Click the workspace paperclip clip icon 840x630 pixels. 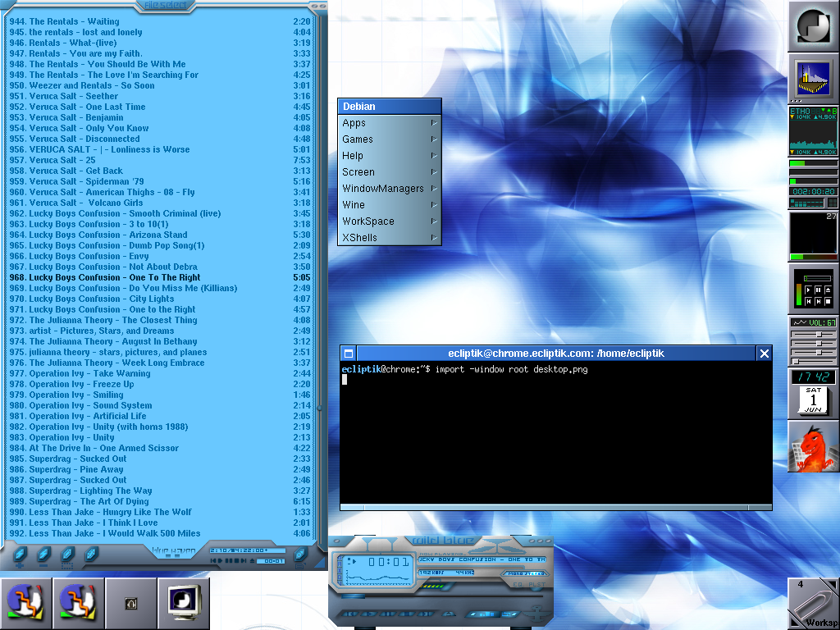(813, 603)
